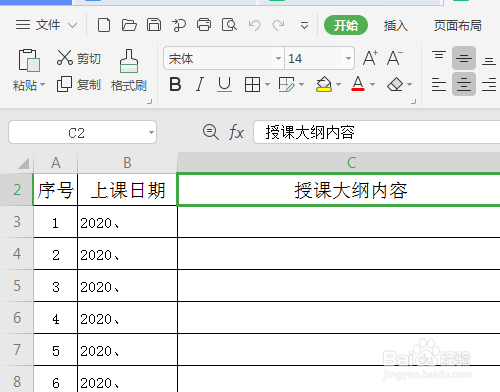Apply cell borders icon
500x392 pixels.
click(x=252, y=85)
